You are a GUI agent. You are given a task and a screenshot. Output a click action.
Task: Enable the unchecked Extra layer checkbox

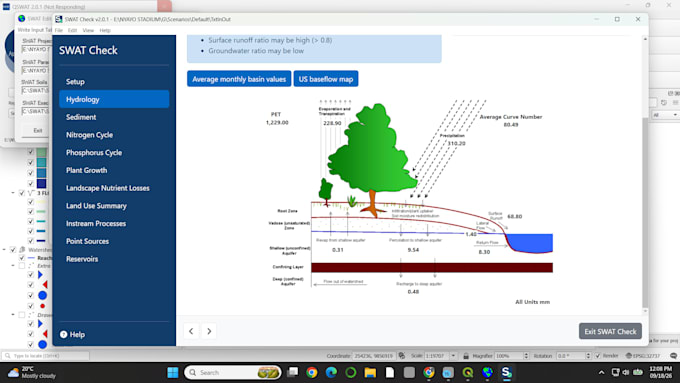pos(22,265)
